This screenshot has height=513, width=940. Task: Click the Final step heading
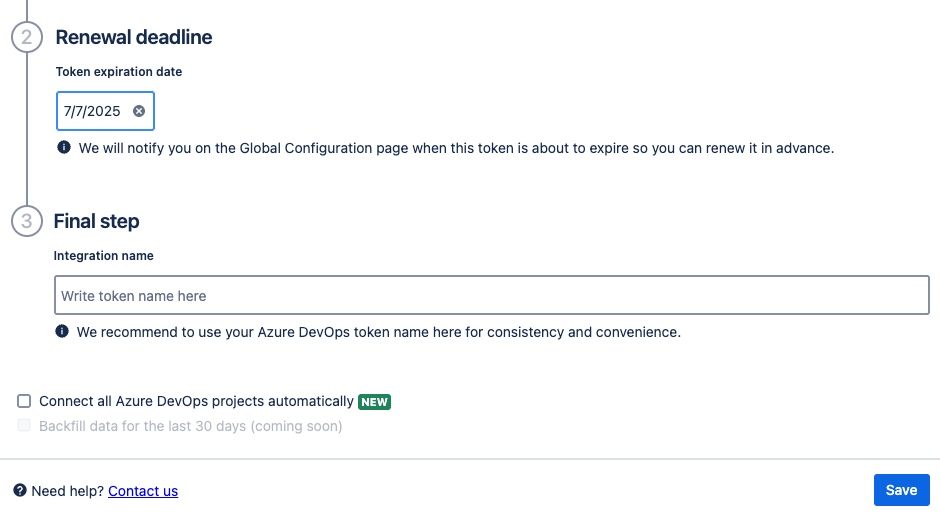96,221
